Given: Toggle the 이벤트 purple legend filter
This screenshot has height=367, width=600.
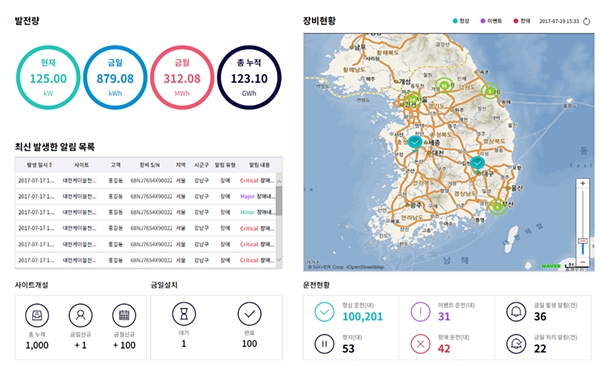Looking at the screenshot, I should tap(483, 21).
